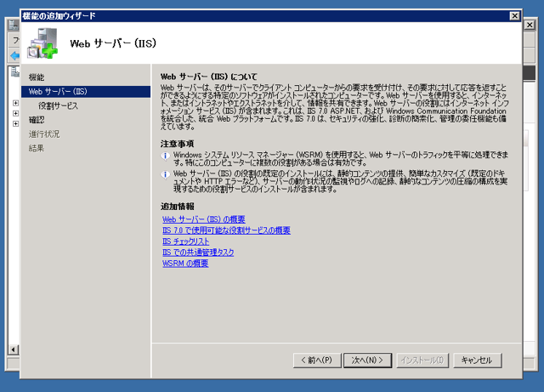The width and height of the screenshot is (544, 392).
Task: Click the second tree expander in background window
Action: 15,113
